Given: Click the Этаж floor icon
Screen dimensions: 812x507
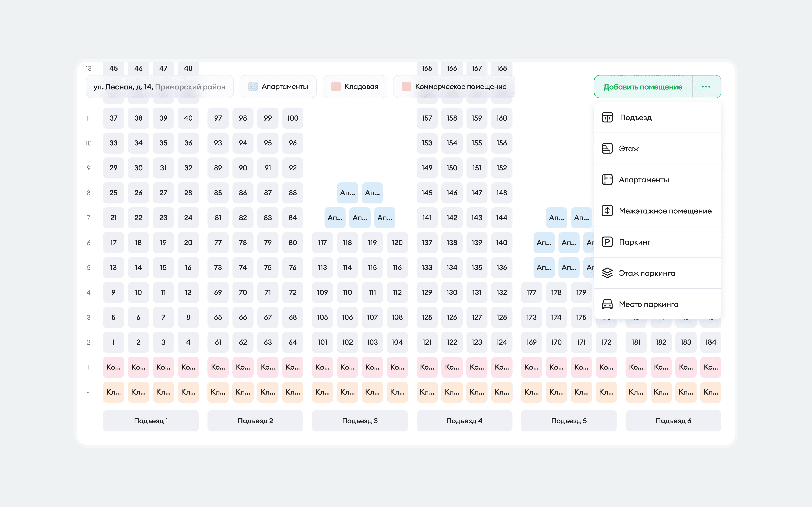Looking at the screenshot, I should tap(607, 148).
